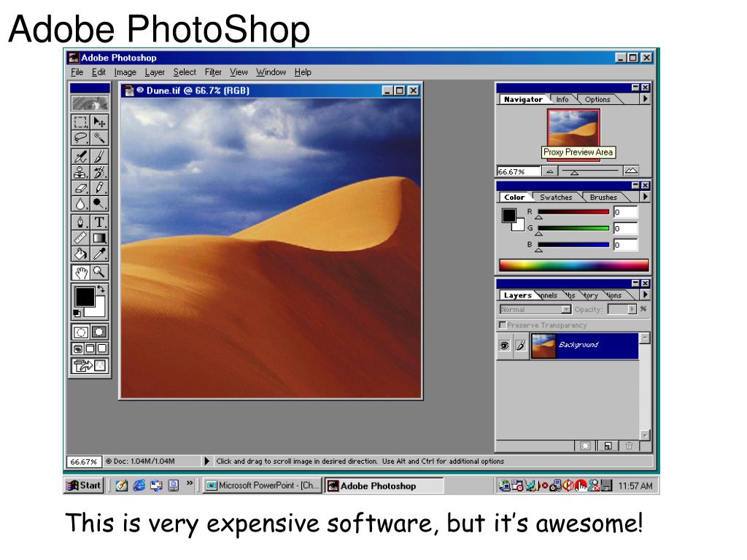
Task: Open the Navigator panel flyout menu arrow
Action: tap(646, 99)
